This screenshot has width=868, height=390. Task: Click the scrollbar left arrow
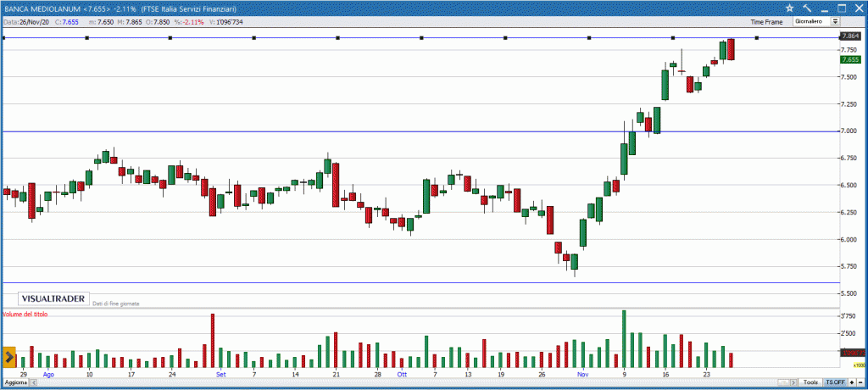[34, 383]
